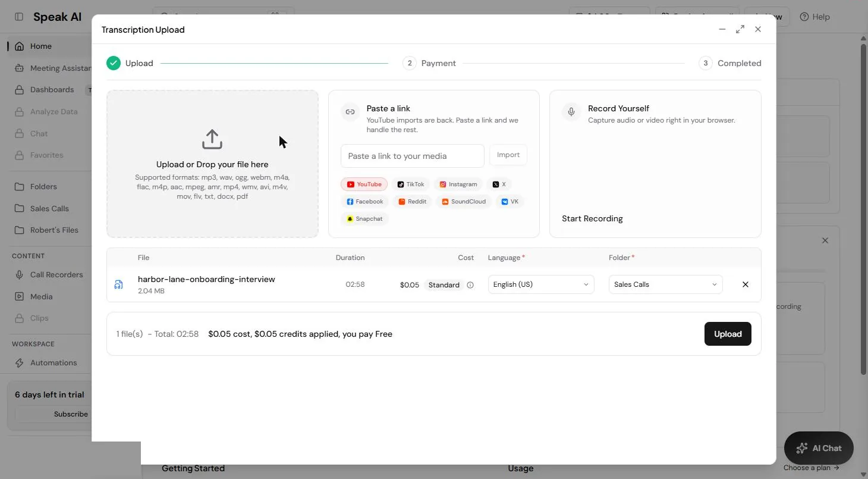Click the 2.04 MB file size text
The height and width of the screenshot is (479, 868).
(x=151, y=291)
